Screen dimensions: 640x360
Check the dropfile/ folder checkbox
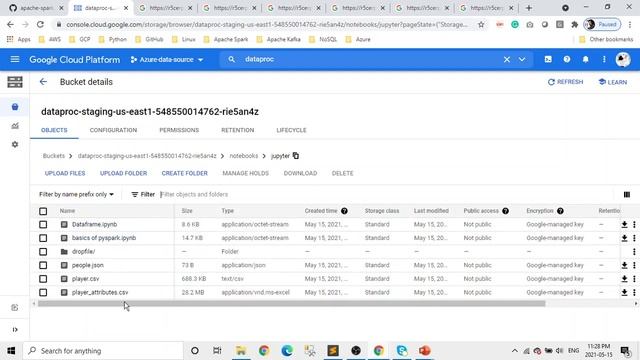pos(43,252)
